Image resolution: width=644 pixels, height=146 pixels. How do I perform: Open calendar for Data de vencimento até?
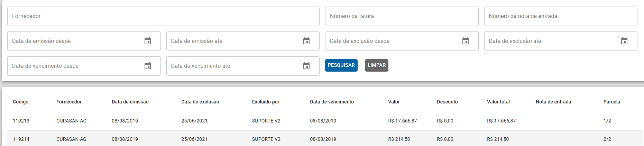(x=306, y=66)
